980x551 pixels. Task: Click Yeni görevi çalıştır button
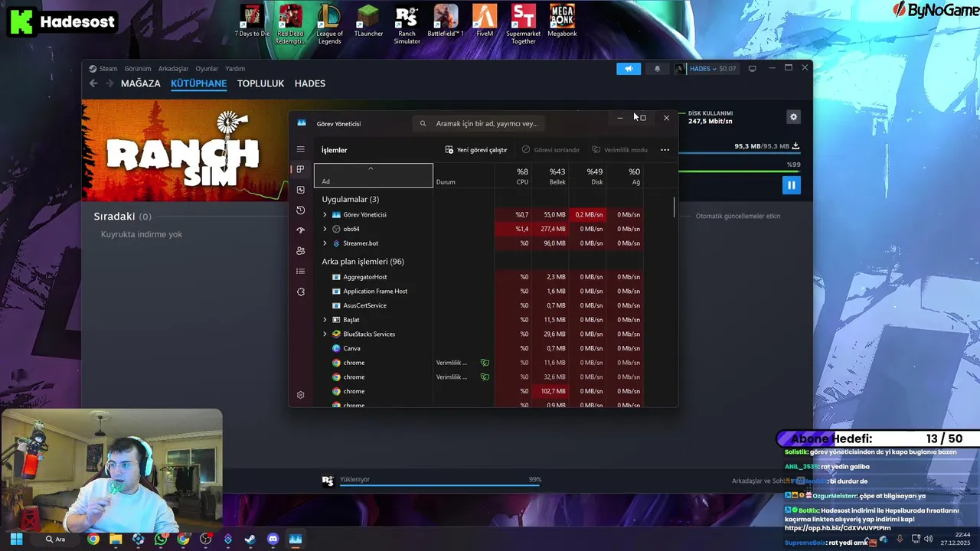(476, 150)
